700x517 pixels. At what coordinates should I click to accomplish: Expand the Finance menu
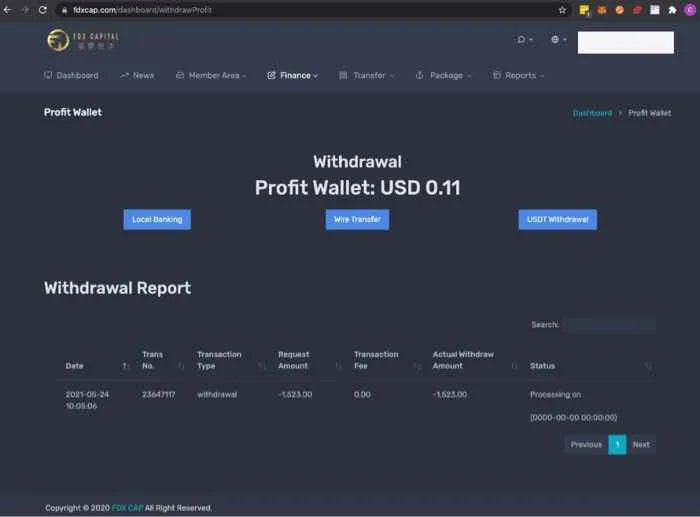(x=292, y=75)
